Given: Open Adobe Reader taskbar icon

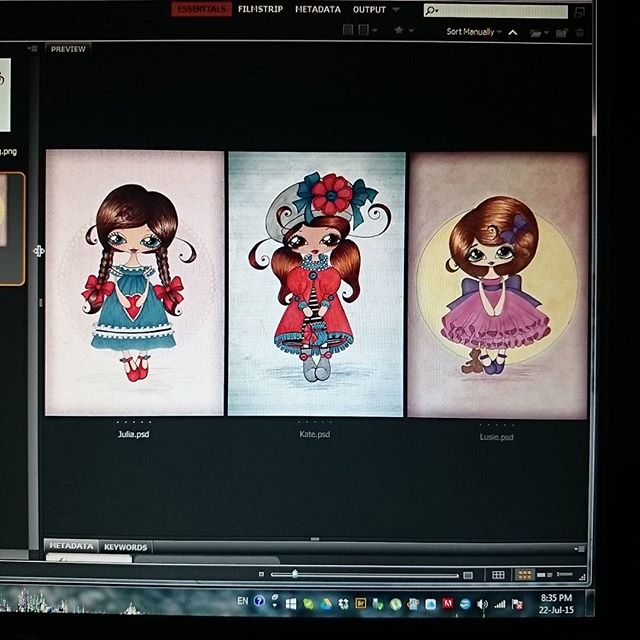Looking at the screenshot, I should [x=447, y=604].
